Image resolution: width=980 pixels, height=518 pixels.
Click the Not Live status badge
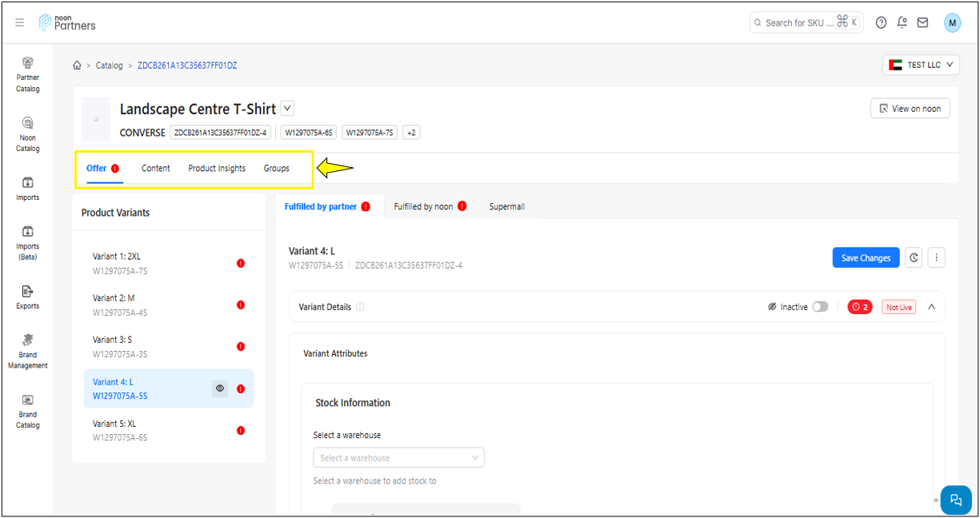(899, 307)
